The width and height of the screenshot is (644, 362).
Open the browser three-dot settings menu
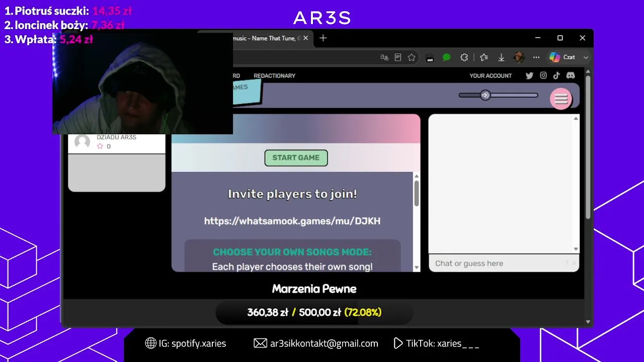tap(536, 57)
